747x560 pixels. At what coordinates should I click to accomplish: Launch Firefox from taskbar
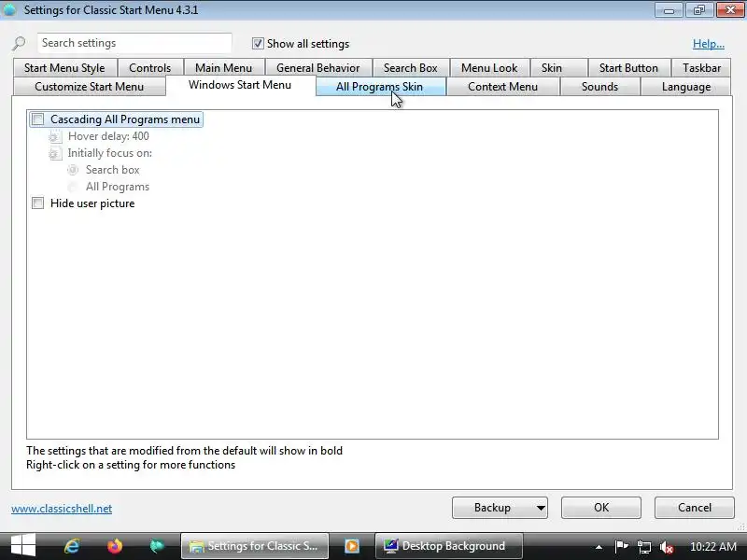coord(114,546)
